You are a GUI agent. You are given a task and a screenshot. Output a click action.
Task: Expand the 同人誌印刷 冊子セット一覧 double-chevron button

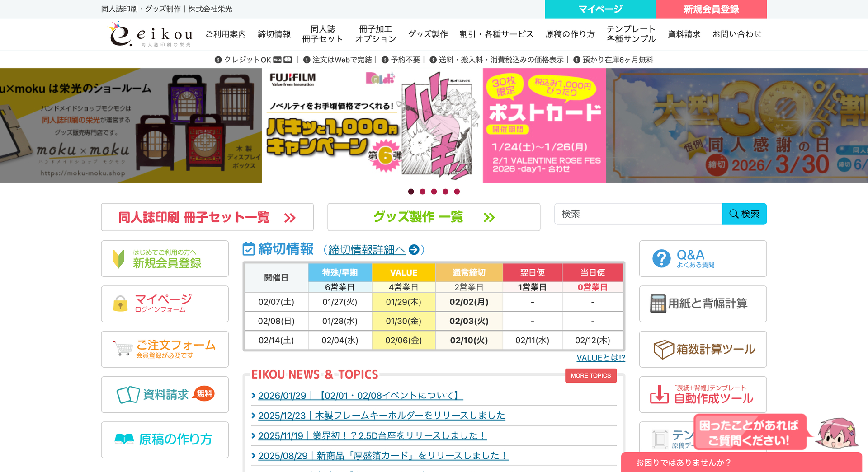290,218
